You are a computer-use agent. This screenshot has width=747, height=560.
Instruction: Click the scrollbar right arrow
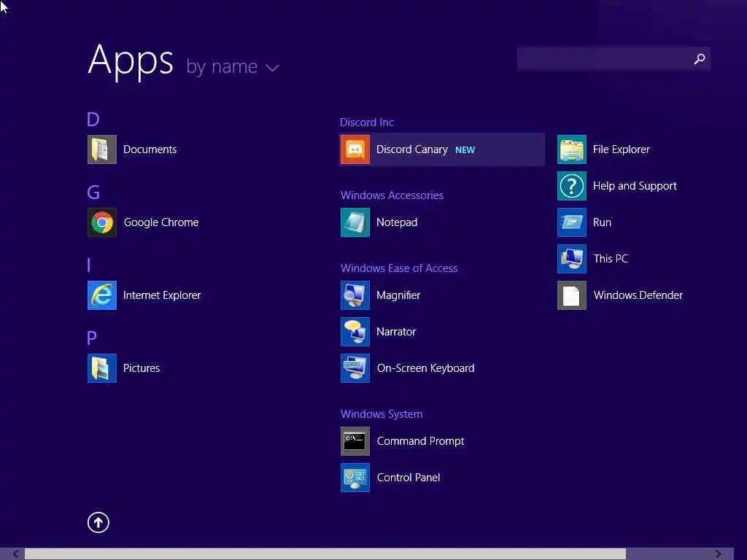718,554
